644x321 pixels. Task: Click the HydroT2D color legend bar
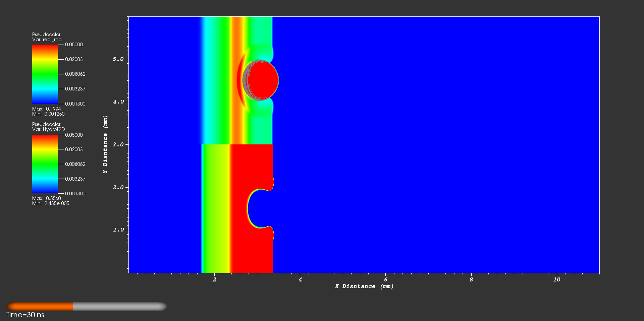(45, 164)
